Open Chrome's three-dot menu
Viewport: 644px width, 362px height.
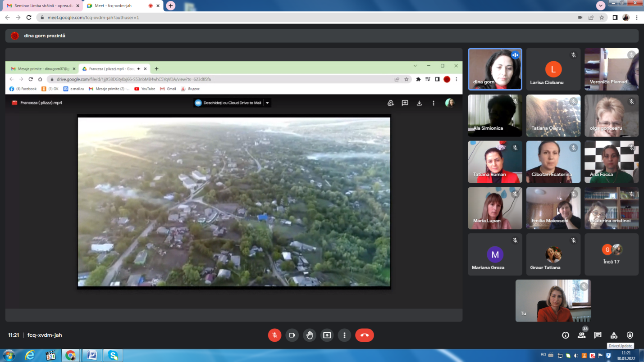(x=637, y=18)
